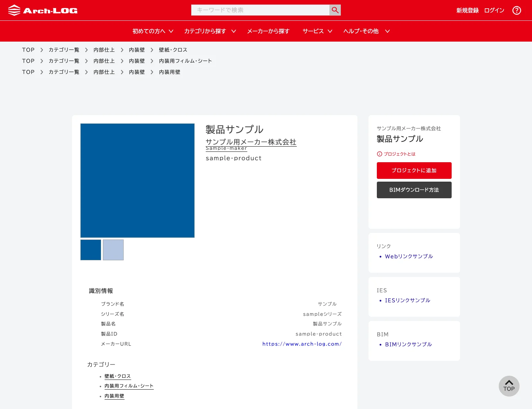This screenshot has height=409, width=532.
Task: Select the light blue thumbnail swatch
Action: (x=113, y=250)
